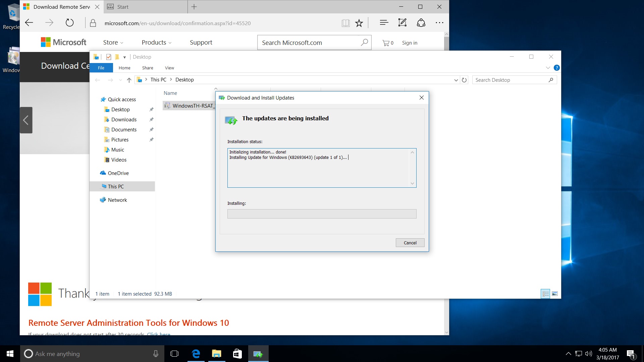Image resolution: width=644 pixels, height=362 pixels.
Task: Add page to favorites star icon
Action: coord(359,23)
